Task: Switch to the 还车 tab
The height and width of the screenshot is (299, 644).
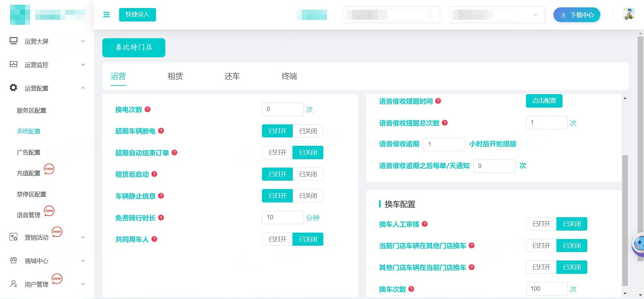Action: point(232,76)
